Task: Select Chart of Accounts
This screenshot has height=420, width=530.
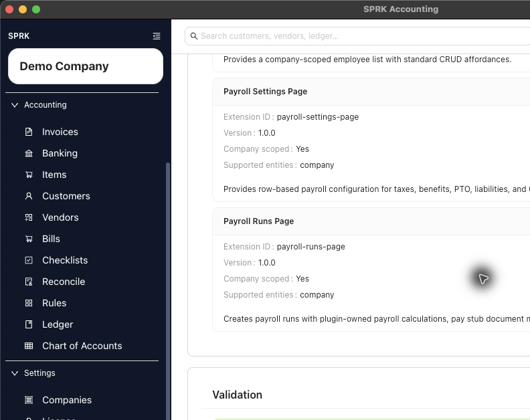Action: click(83, 346)
